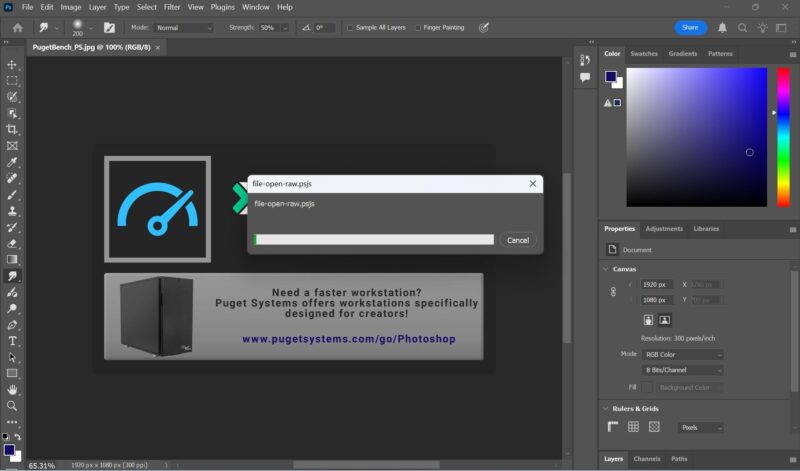Toggle link between width and height
The image size is (800, 471).
(x=613, y=291)
